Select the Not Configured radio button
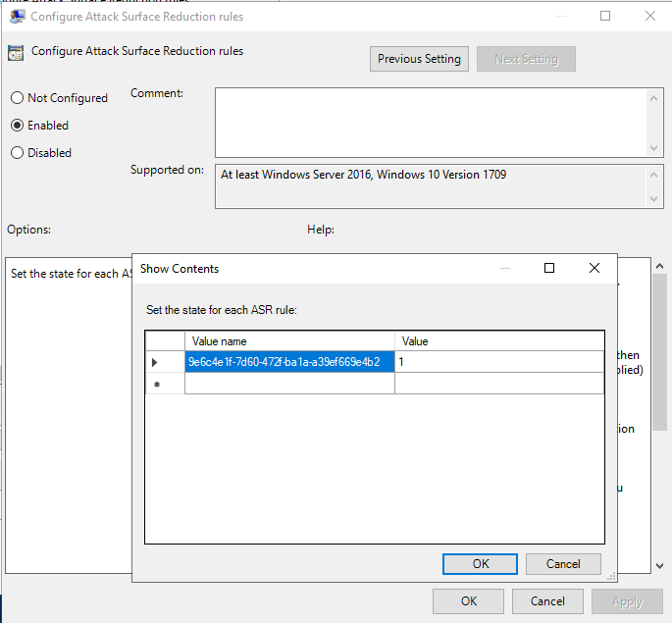Image resolution: width=672 pixels, height=623 pixels. (17, 98)
